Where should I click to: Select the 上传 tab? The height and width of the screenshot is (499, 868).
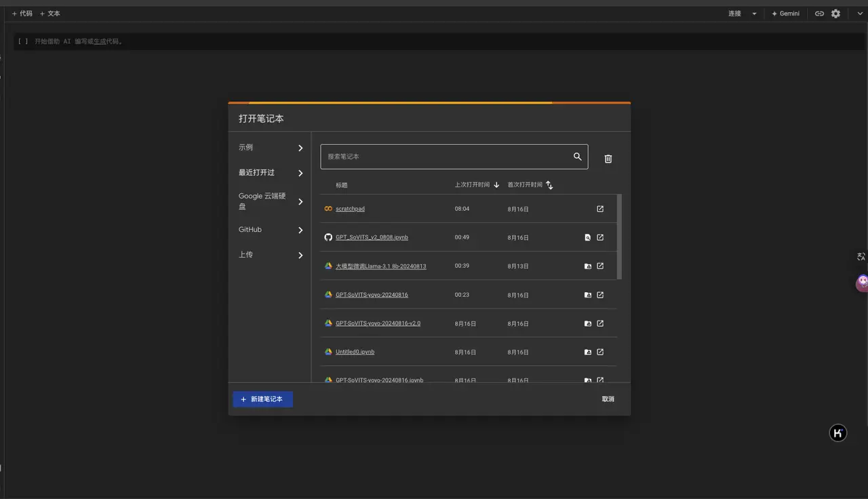(x=270, y=255)
